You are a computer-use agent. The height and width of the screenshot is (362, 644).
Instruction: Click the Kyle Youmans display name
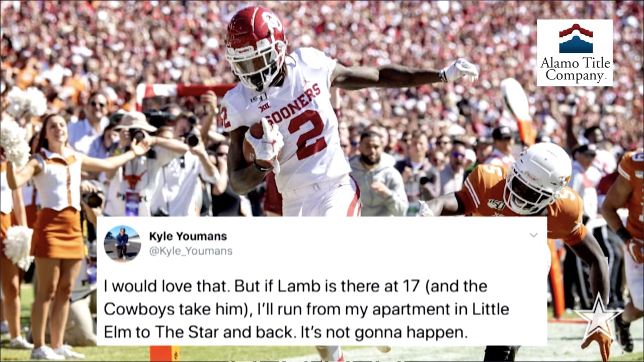click(188, 236)
